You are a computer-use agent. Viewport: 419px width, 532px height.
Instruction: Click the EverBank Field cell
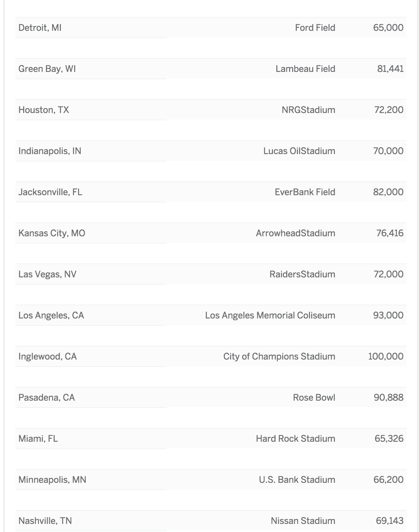305,192
